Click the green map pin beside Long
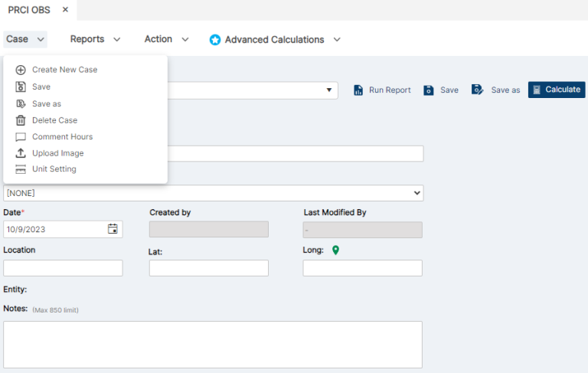Image resolution: width=588 pixels, height=373 pixels. coord(335,250)
